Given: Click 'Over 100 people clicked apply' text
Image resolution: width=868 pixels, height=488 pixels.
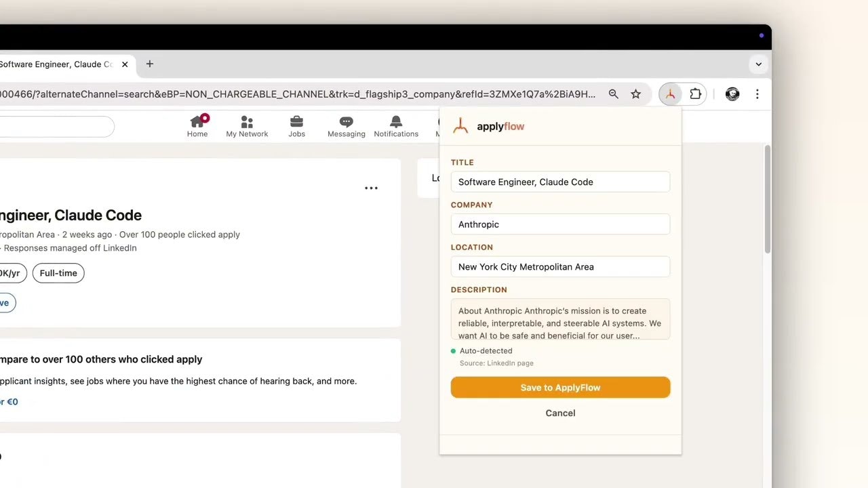Looking at the screenshot, I should click(180, 235).
